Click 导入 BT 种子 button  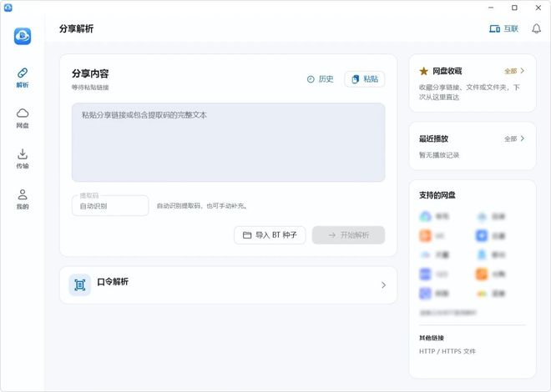(x=270, y=234)
